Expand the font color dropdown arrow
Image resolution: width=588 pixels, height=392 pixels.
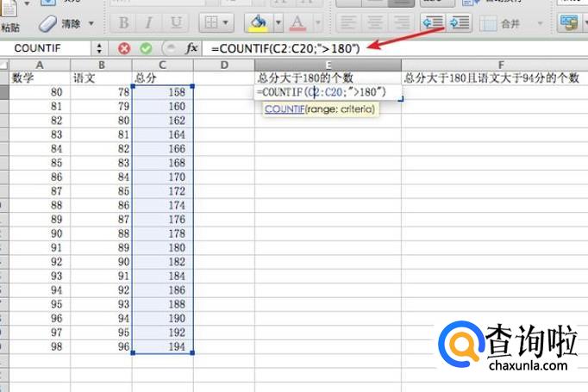point(316,22)
